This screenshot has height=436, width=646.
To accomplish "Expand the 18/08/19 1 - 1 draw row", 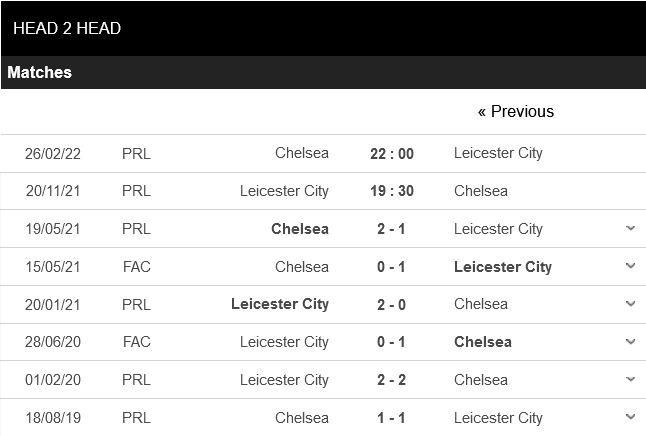I will tap(630, 417).
